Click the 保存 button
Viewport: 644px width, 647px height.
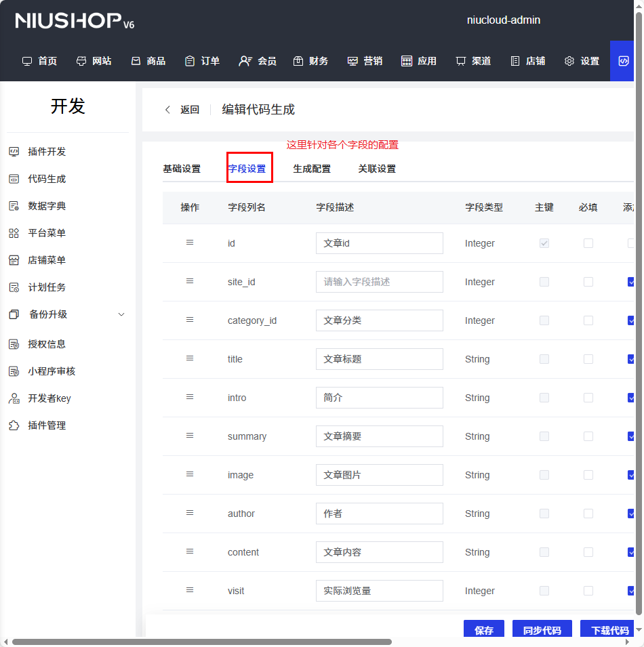484,630
